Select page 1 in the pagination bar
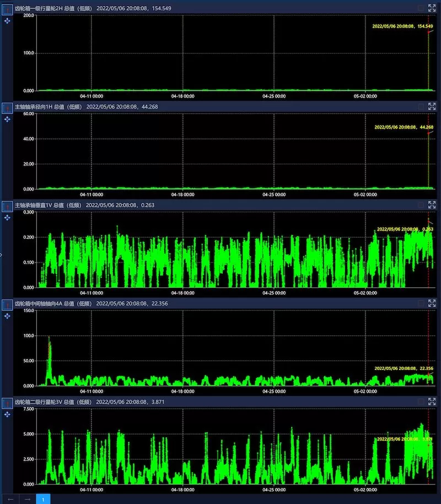The width and height of the screenshot is (441, 504). point(43,498)
